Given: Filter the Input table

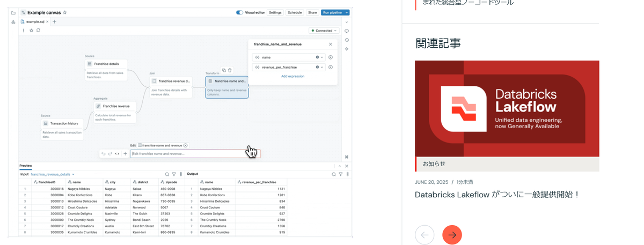Looking at the screenshot, I should (174, 174).
